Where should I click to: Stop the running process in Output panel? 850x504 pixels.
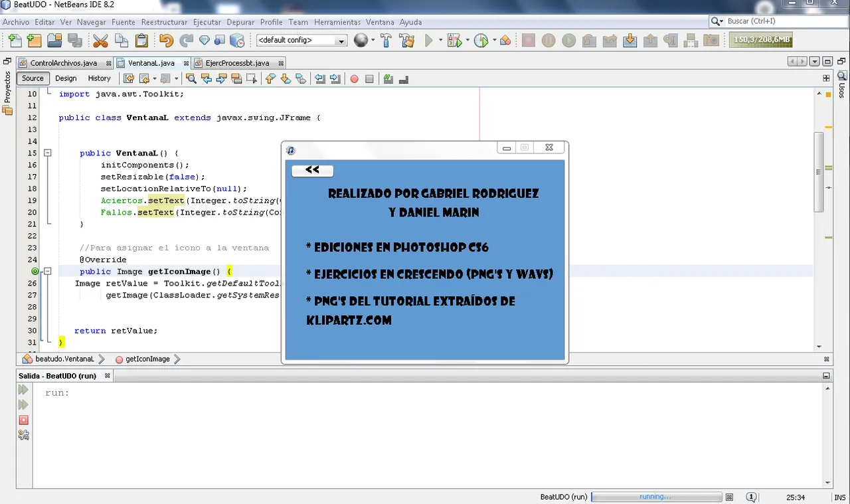point(23,420)
